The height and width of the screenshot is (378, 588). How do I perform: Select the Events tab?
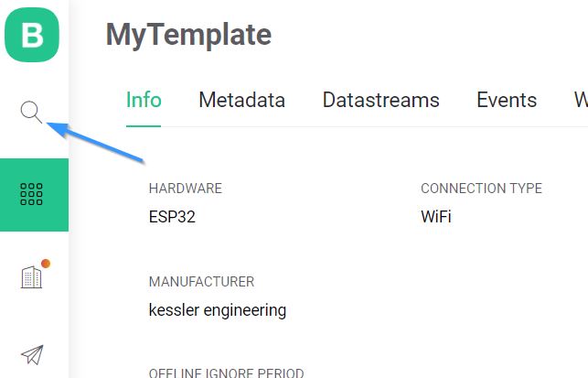coord(507,100)
